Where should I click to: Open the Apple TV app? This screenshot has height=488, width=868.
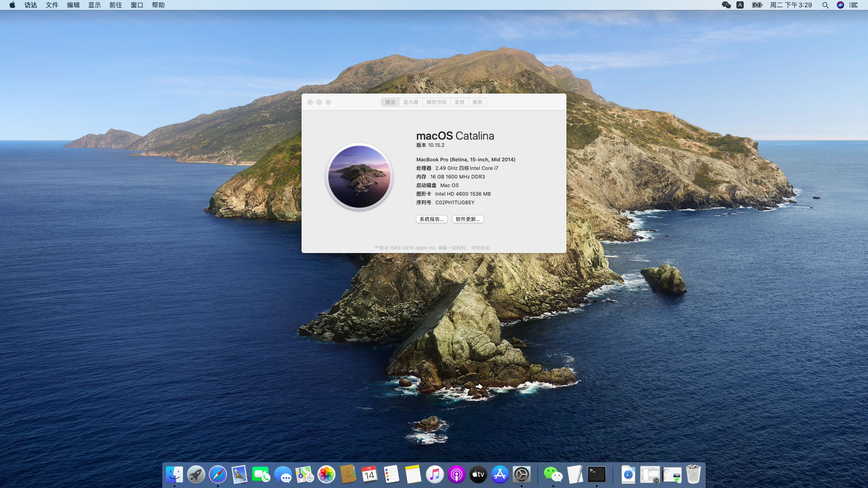pos(478,474)
